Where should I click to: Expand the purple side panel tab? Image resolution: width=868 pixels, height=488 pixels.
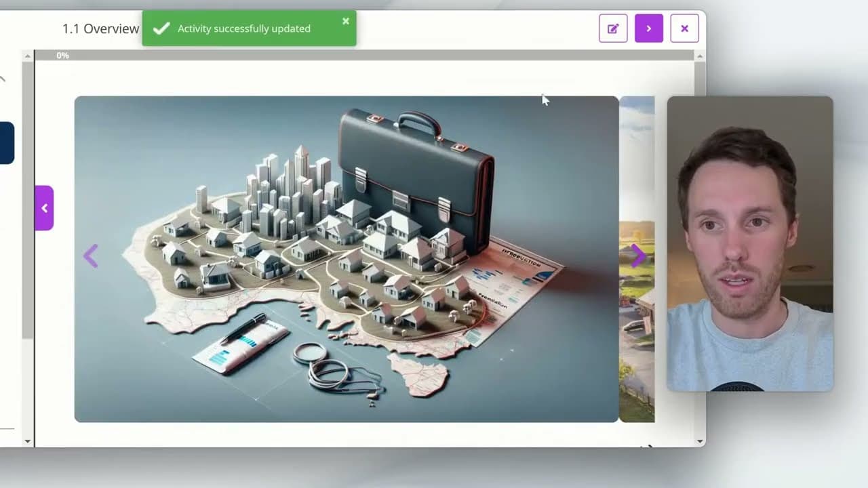(44, 208)
